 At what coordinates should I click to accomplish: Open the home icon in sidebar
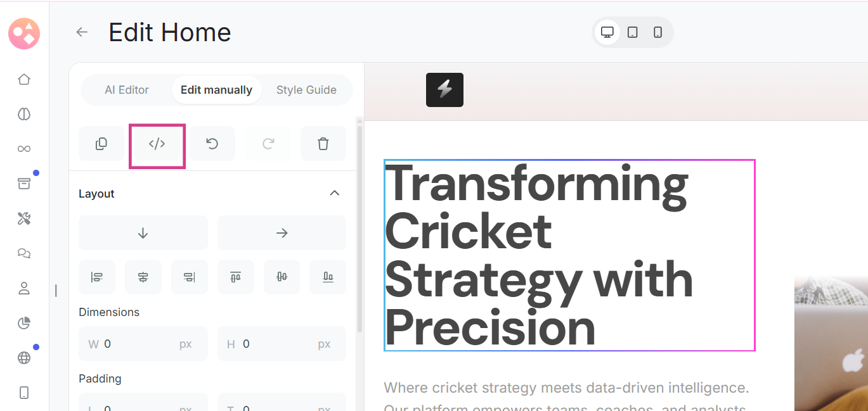pyautogui.click(x=24, y=79)
